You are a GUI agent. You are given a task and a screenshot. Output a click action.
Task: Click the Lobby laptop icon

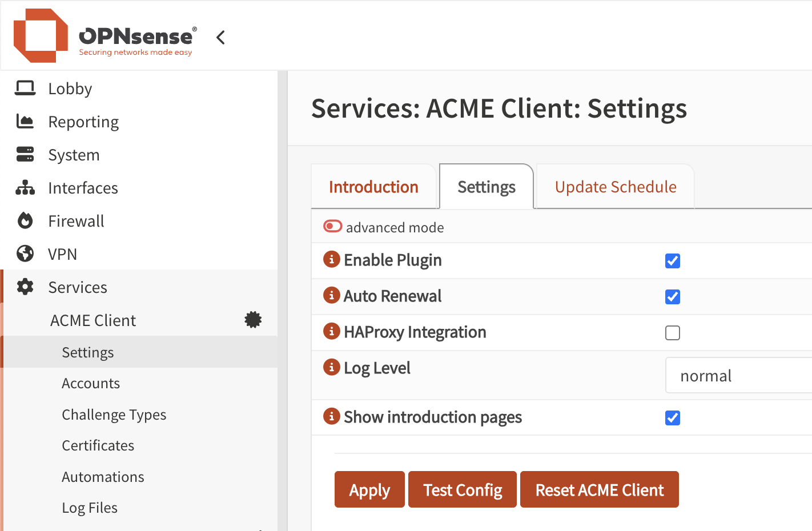point(25,88)
